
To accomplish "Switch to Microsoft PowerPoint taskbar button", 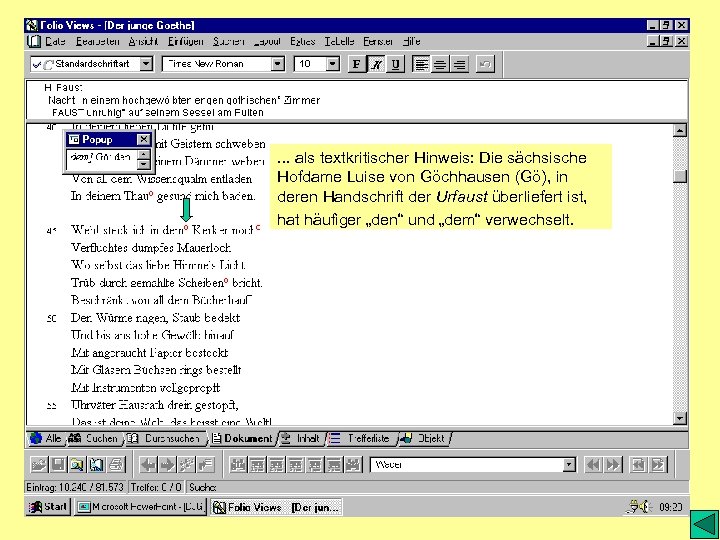I will [x=141, y=507].
